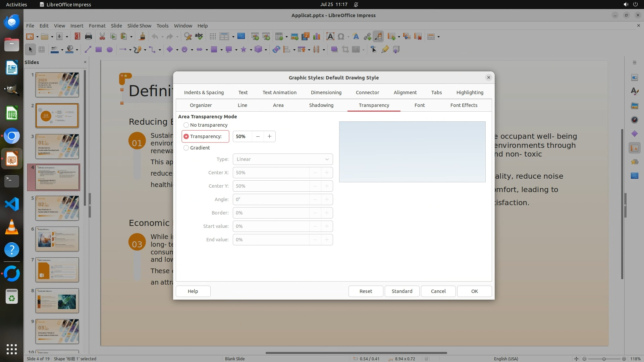Open Thunderbird from the Ubuntu dock
Viewport: 644px width, 362px height.
(x=12, y=22)
